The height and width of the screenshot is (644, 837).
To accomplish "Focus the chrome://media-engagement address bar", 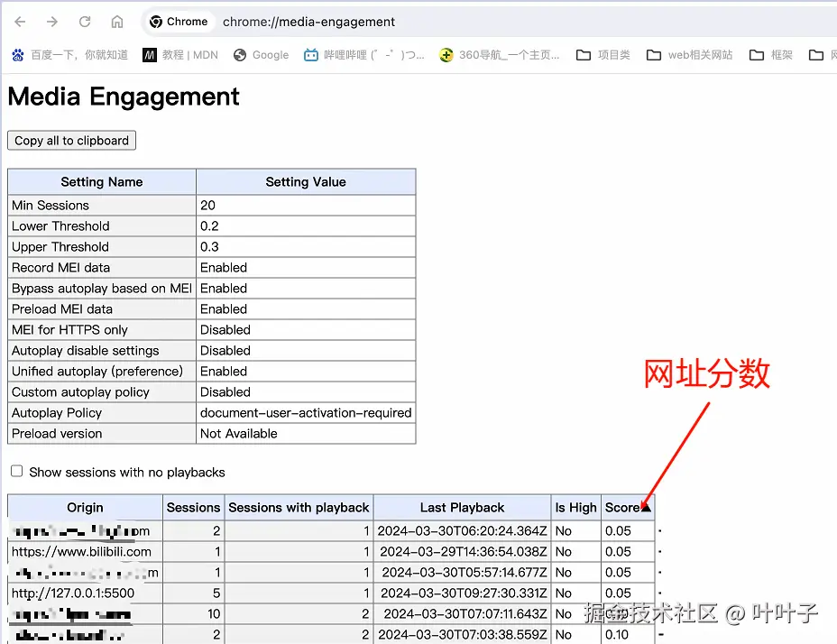I will (308, 22).
